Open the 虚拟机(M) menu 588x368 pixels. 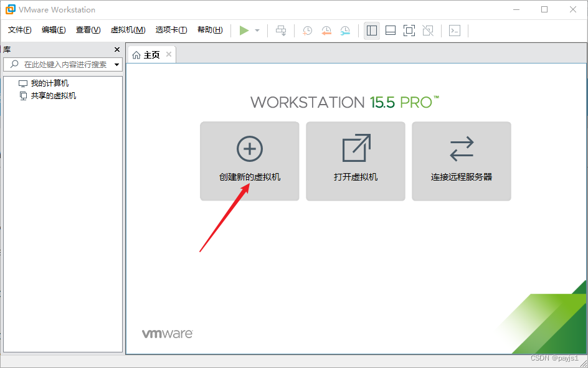128,30
